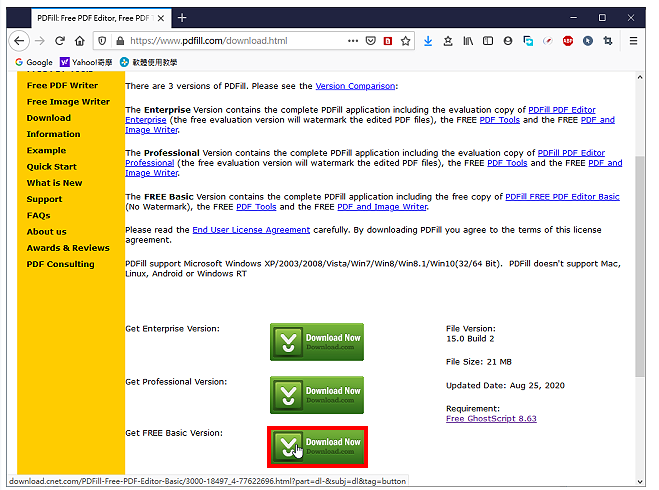Open About us sidebar item

pyautogui.click(x=46, y=232)
